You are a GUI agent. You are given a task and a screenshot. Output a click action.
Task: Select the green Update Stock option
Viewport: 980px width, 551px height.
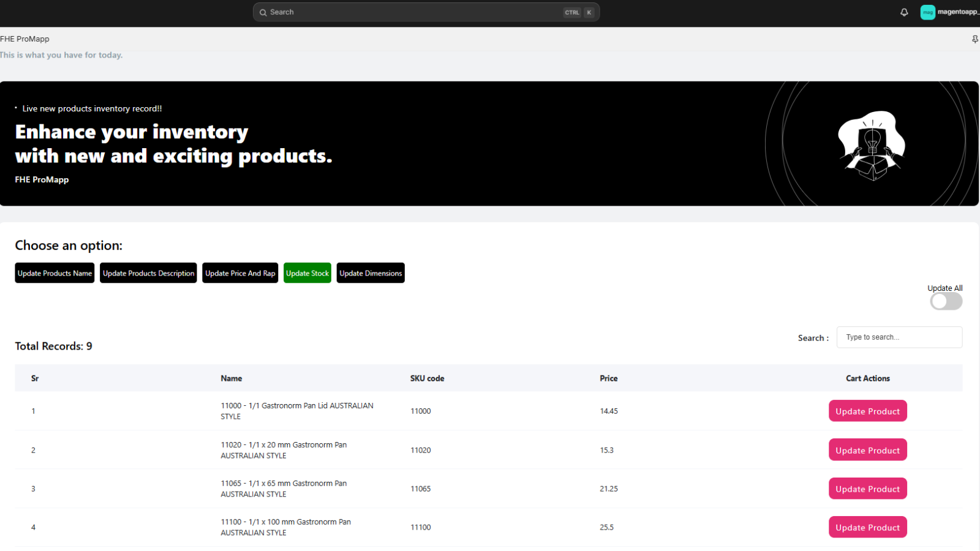coord(307,273)
